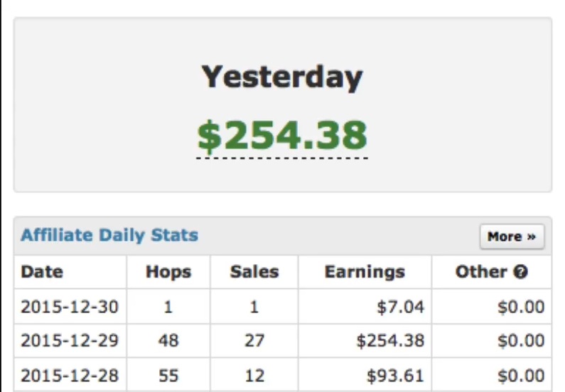Viewport: 565px width, 392px height.
Task: Click the 12 sales value
Action: click(x=254, y=375)
